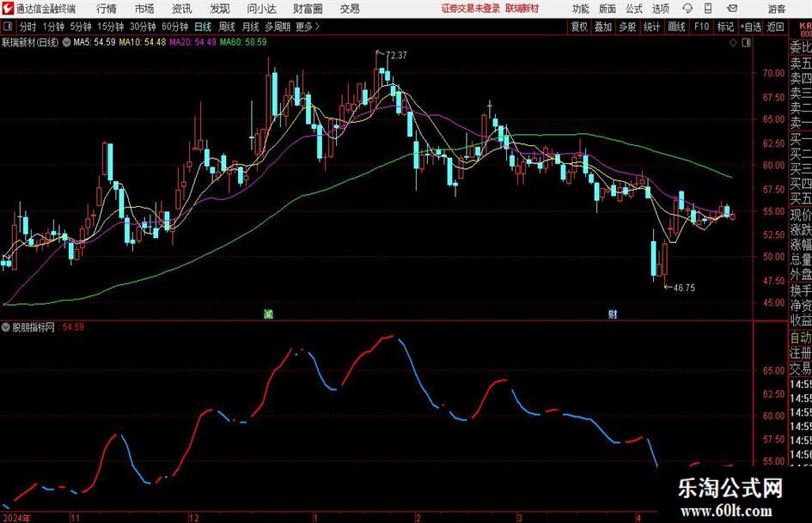
Task: Click 证券交易未登录 login link
Action: pyautogui.click(x=471, y=9)
